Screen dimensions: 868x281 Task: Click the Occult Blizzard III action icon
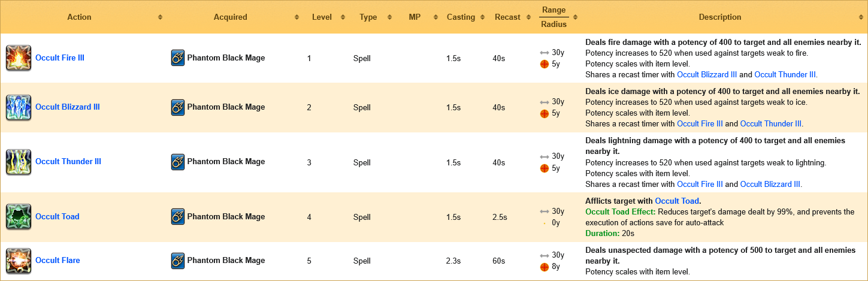[x=19, y=107]
